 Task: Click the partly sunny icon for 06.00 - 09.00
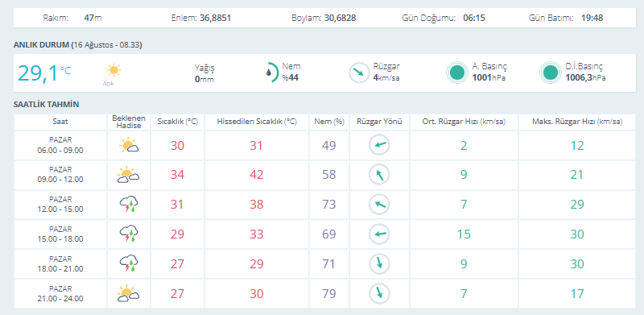129,146
